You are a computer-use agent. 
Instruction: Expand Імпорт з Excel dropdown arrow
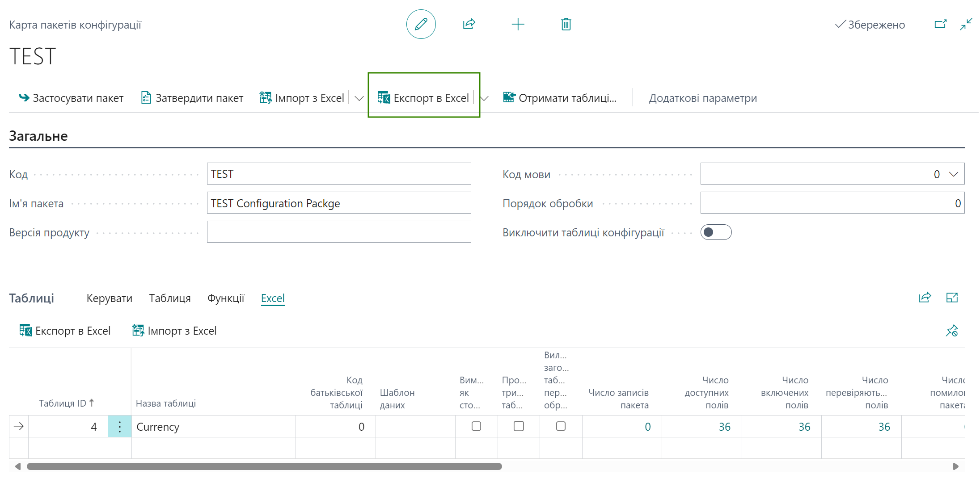point(359,98)
